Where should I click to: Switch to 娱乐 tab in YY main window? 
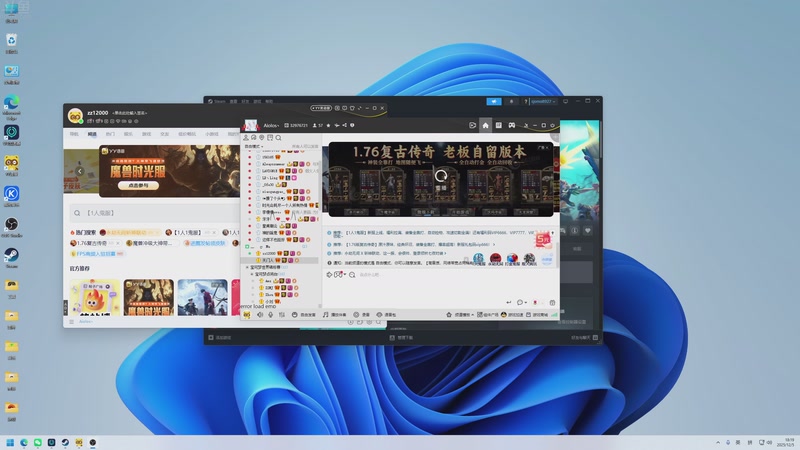click(128, 134)
